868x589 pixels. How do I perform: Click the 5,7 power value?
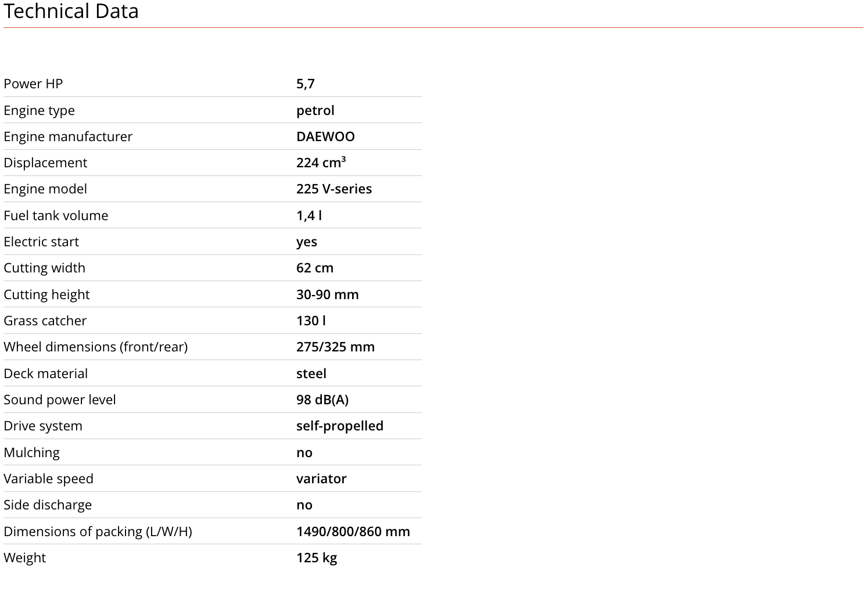[306, 84]
